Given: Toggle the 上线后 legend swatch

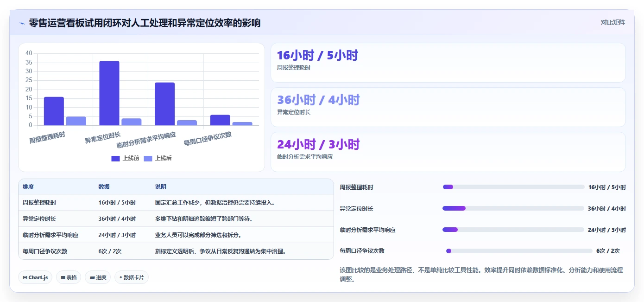Looking at the screenshot, I should [x=148, y=159].
